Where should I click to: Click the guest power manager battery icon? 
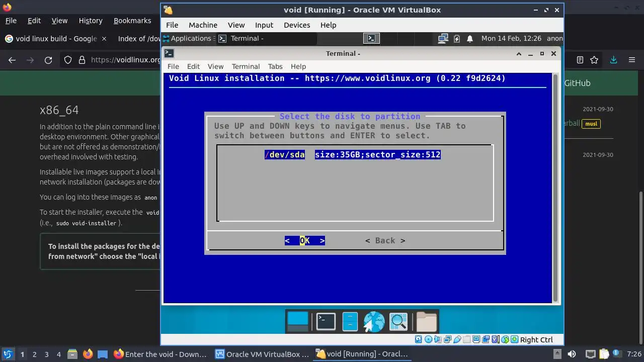coord(457,38)
